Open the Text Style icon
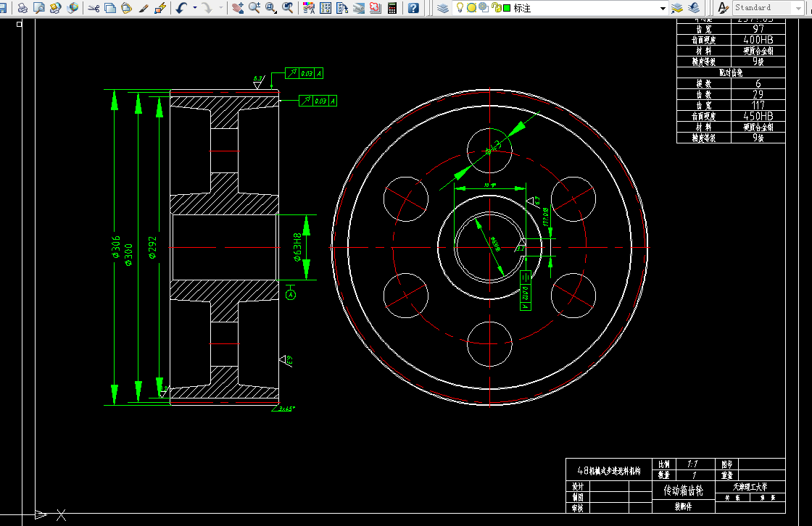 click(723, 8)
